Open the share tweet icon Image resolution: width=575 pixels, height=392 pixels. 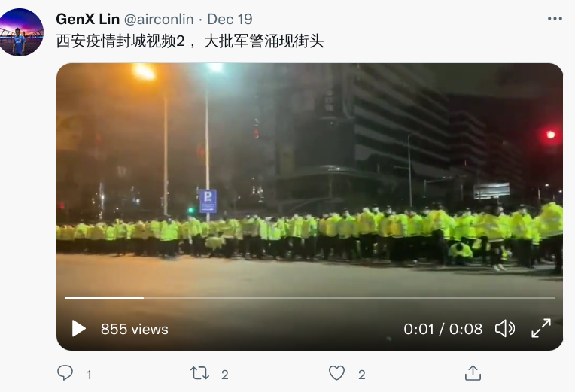pyautogui.click(x=473, y=373)
